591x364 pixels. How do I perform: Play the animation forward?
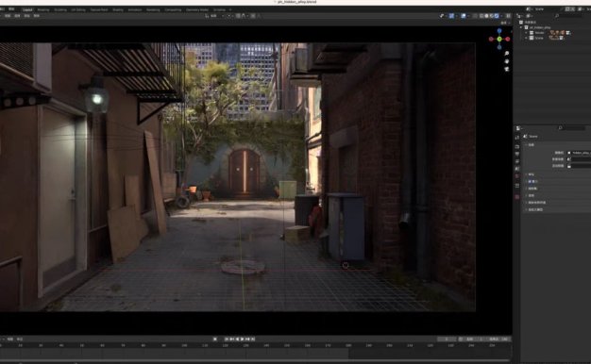[x=243, y=339]
